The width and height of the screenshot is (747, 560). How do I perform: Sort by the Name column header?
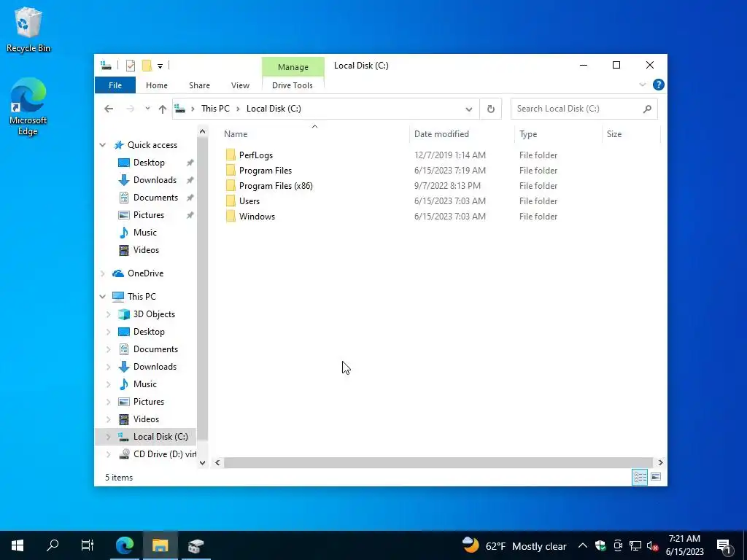click(315, 134)
